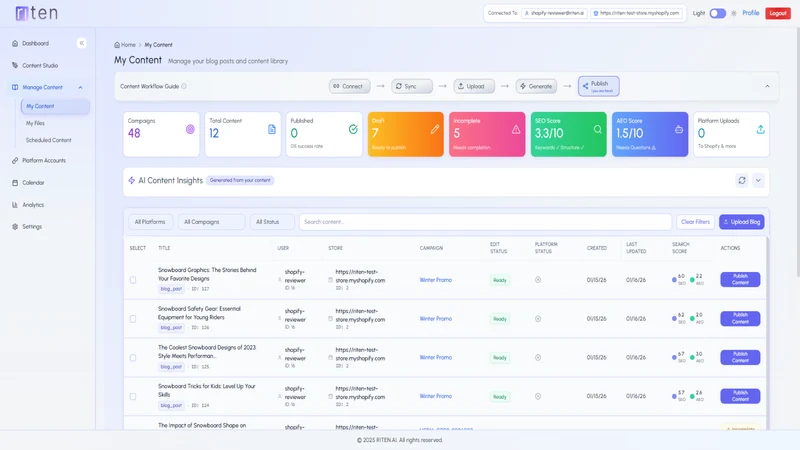Click the Home breadcrumb link
This screenshot has height=450, width=800.
(x=128, y=45)
